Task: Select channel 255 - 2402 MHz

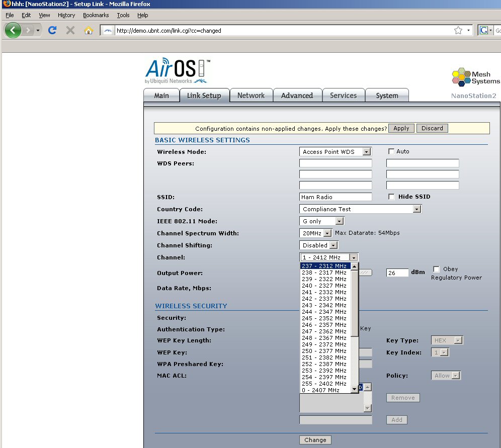Action: pyautogui.click(x=325, y=384)
